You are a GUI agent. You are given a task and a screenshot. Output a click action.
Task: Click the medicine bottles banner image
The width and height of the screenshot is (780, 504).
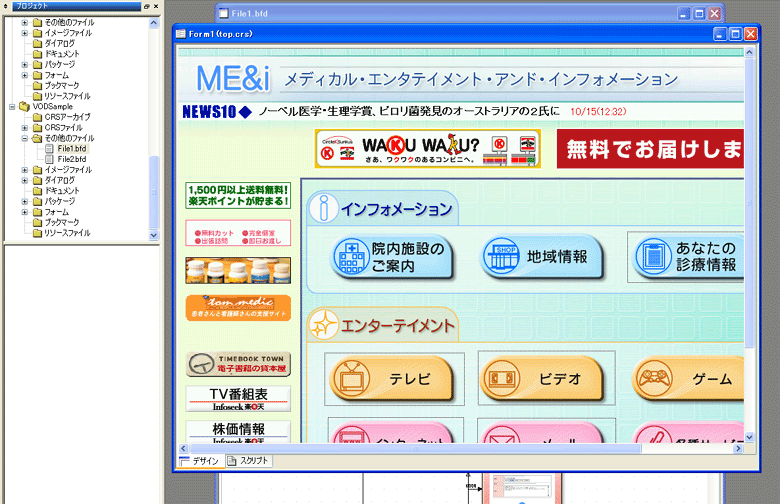click(238, 271)
